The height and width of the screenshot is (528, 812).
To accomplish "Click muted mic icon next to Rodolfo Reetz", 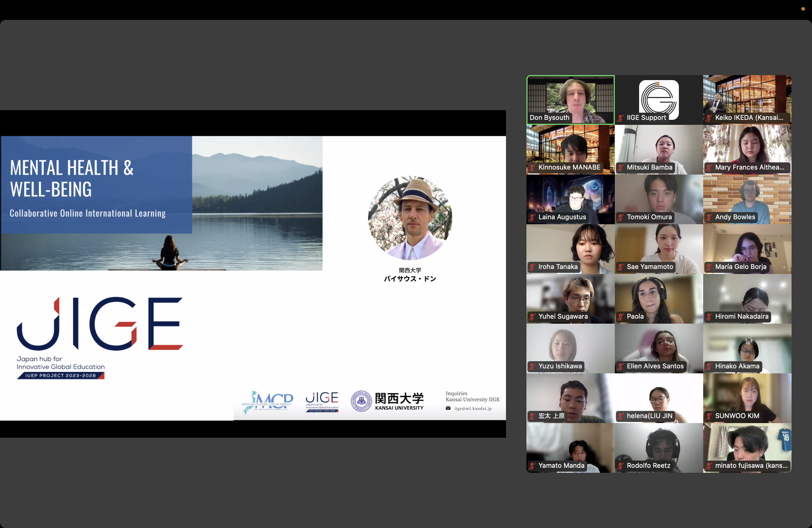I will [621, 466].
